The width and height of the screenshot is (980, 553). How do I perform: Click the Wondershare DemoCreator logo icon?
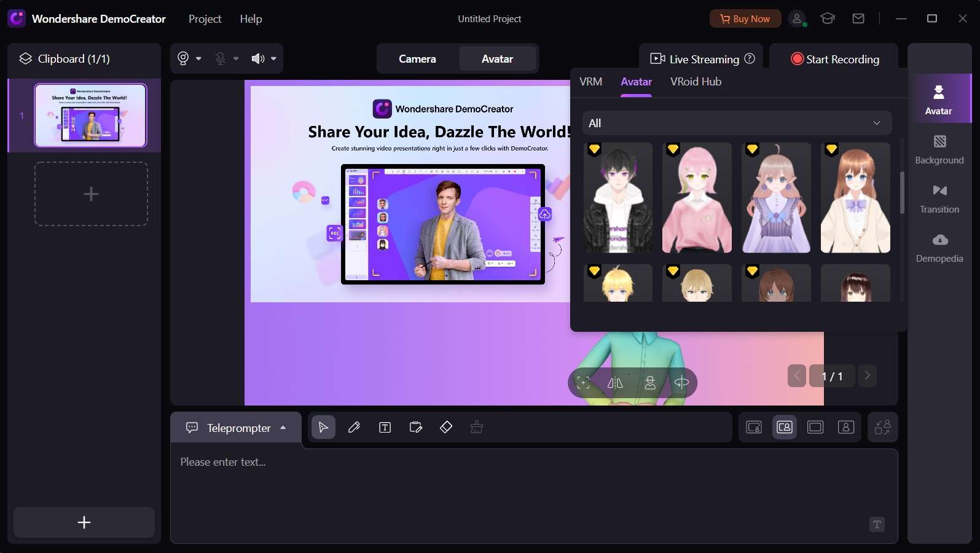point(17,18)
